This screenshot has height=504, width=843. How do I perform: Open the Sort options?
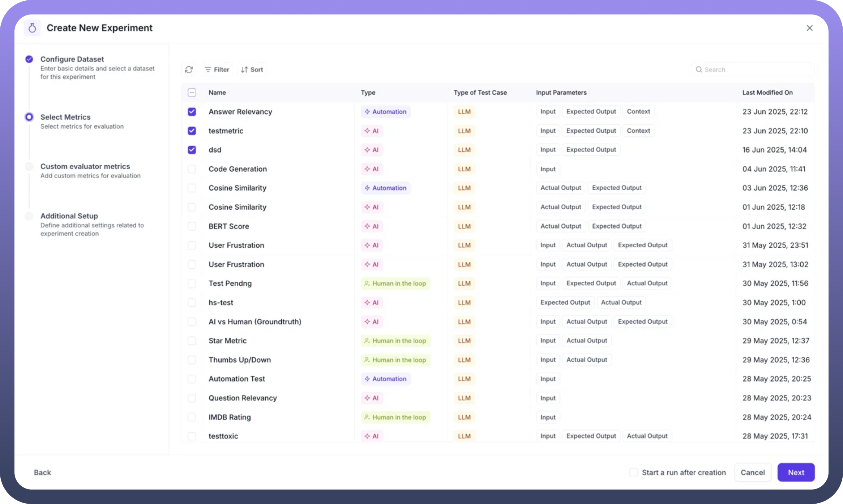pos(252,69)
